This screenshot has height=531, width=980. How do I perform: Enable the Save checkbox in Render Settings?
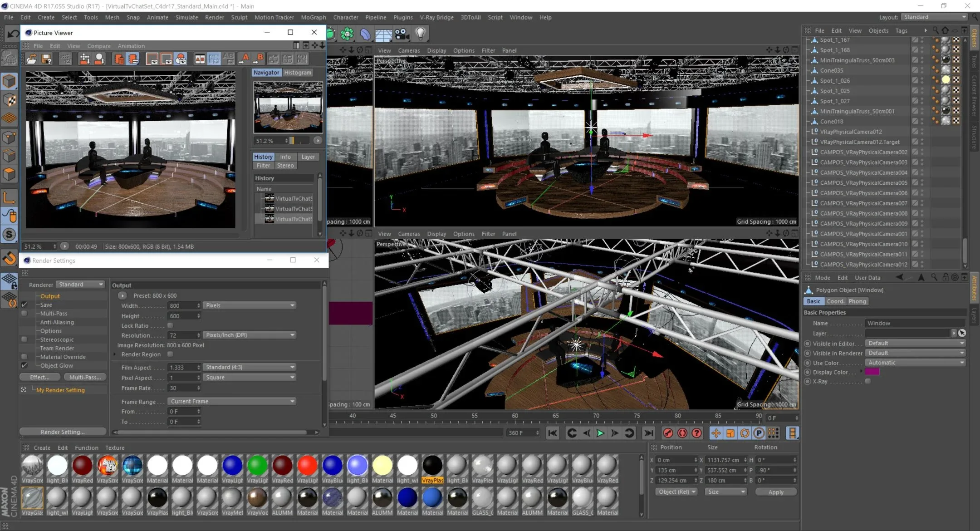24,305
